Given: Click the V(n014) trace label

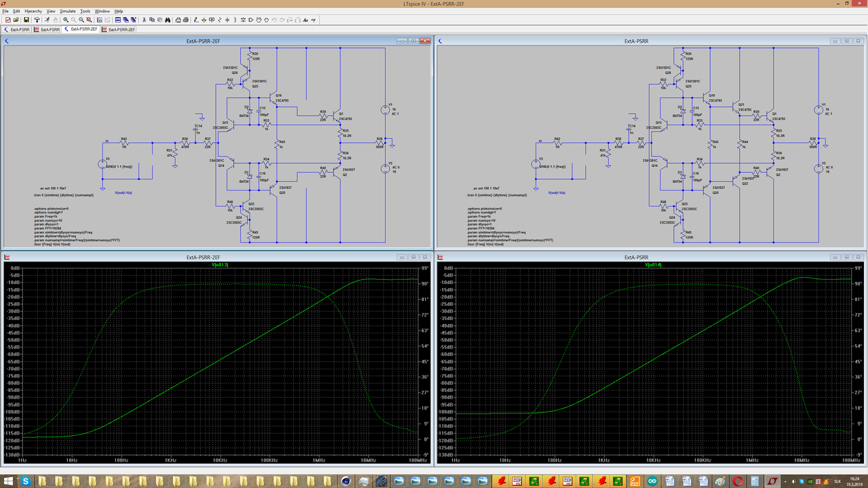Looking at the screenshot, I should tap(653, 264).
